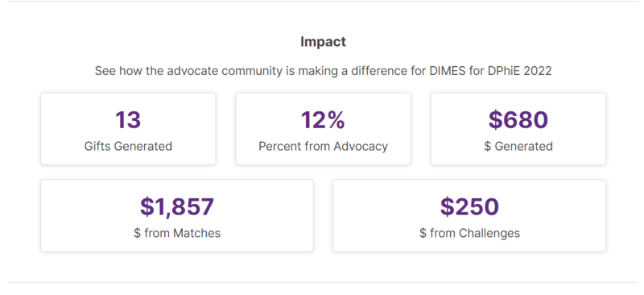Viewport: 644px width, 295px height.
Task: Click the advocate community description text
Action: (324, 71)
